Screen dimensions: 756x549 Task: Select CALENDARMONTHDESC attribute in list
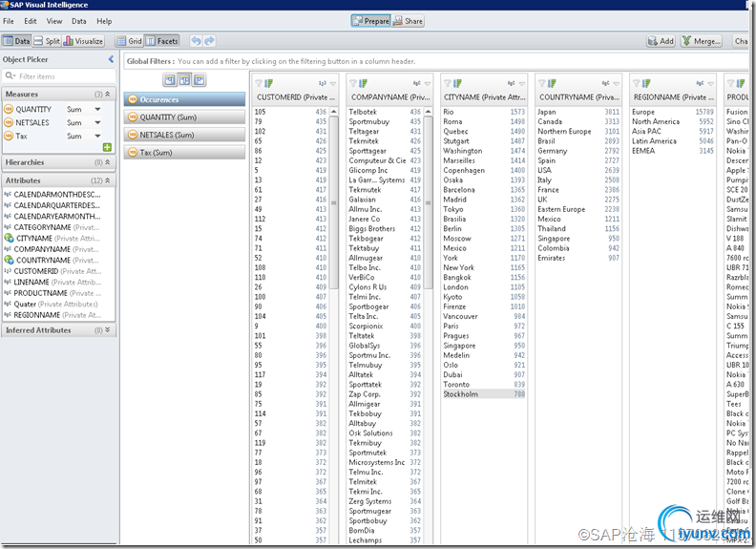(57, 195)
